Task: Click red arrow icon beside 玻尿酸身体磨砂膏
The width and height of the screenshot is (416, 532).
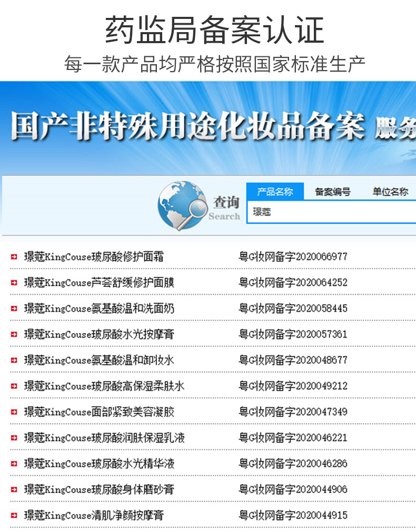Action: tap(14, 490)
